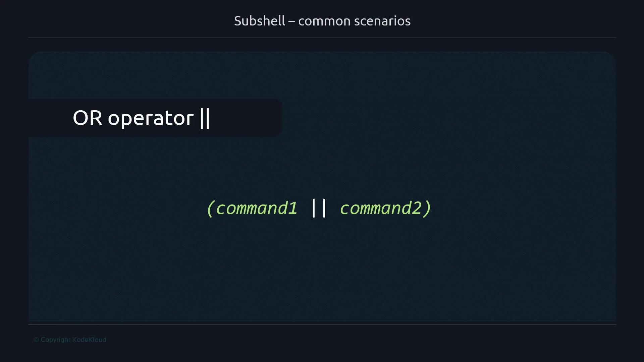Click the "© Copyright KodeKloud" footer text
Screen dimensions: 644x362
click(x=70, y=340)
